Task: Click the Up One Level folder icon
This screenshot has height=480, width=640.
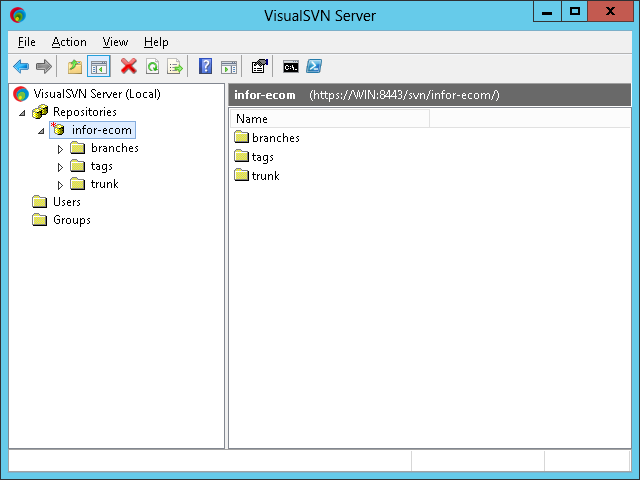Action: 75,67
